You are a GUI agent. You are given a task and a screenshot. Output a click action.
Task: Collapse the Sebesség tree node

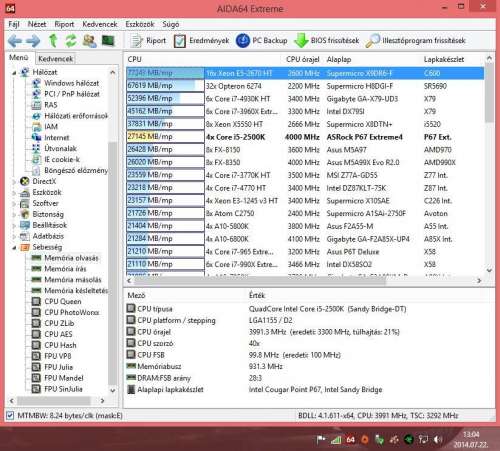pyautogui.click(x=14, y=247)
